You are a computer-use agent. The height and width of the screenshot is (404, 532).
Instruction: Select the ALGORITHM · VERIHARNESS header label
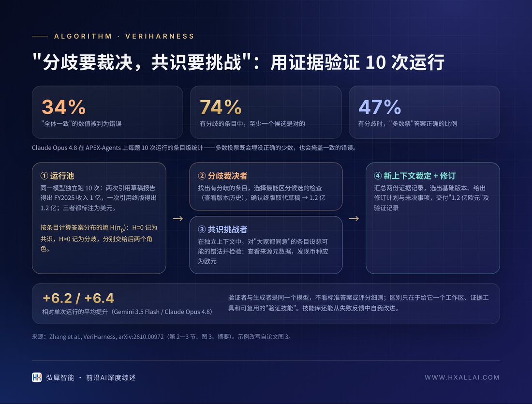124,36
